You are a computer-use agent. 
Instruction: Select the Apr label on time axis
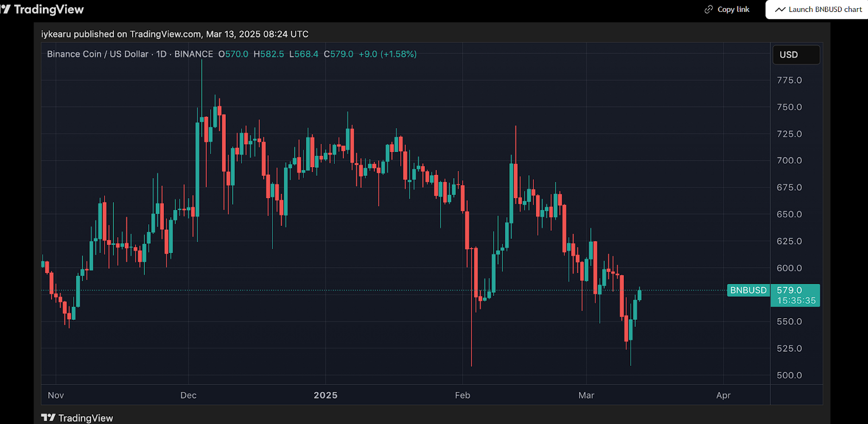tap(723, 395)
